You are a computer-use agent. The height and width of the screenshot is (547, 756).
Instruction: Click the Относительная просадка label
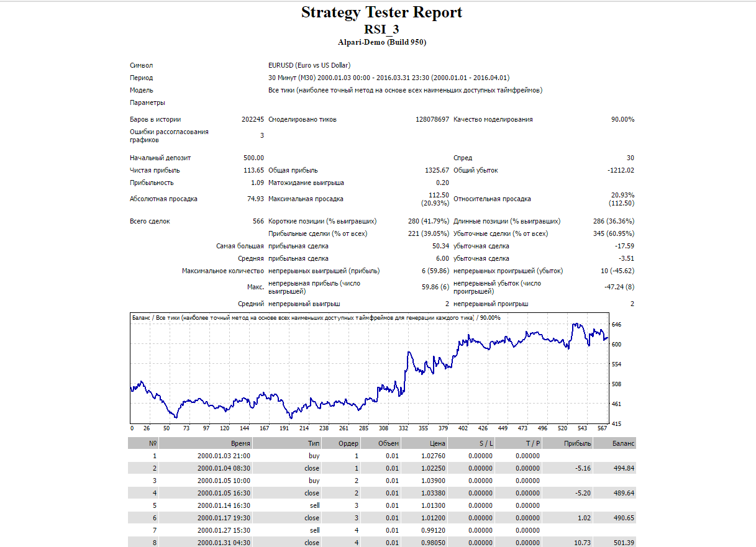coord(492,199)
